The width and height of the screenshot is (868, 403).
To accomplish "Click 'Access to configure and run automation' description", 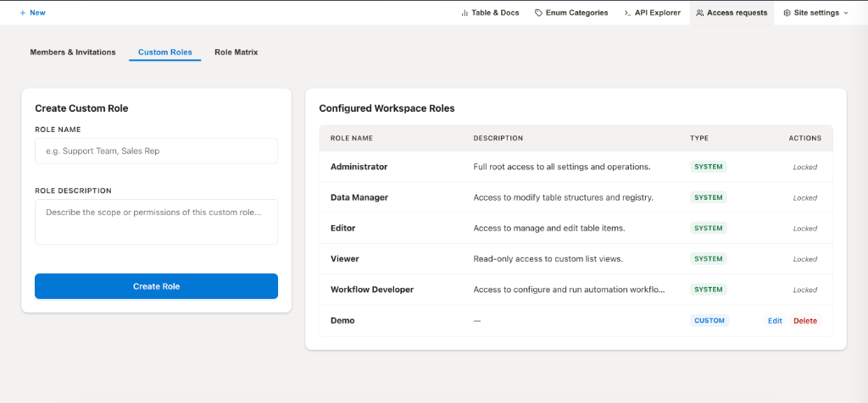I will [569, 289].
